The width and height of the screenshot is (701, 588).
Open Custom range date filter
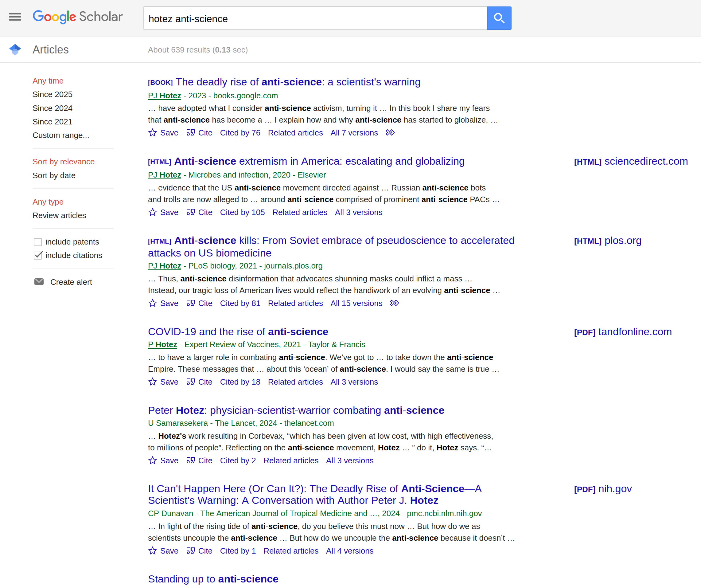pos(61,135)
